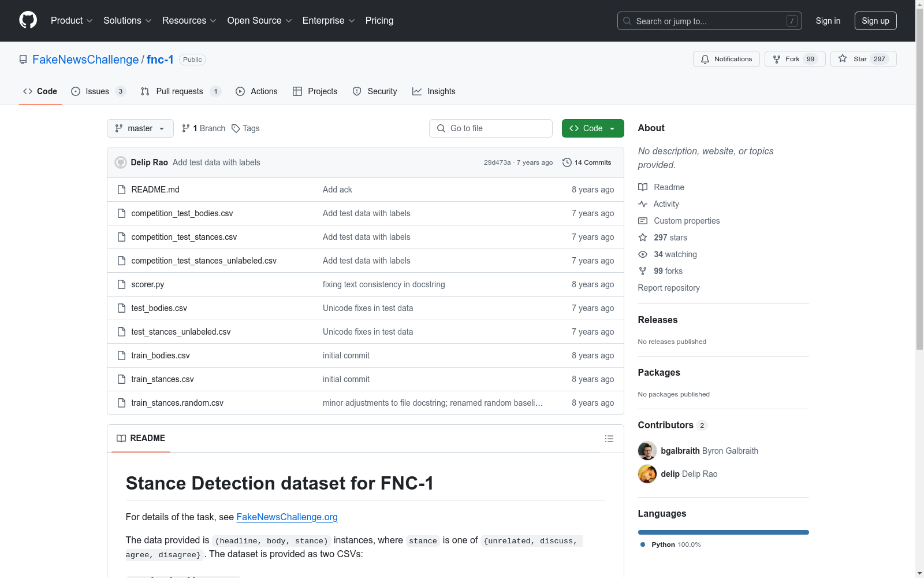Click the Python language bar
The height and width of the screenshot is (578, 924).
tap(724, 532)
